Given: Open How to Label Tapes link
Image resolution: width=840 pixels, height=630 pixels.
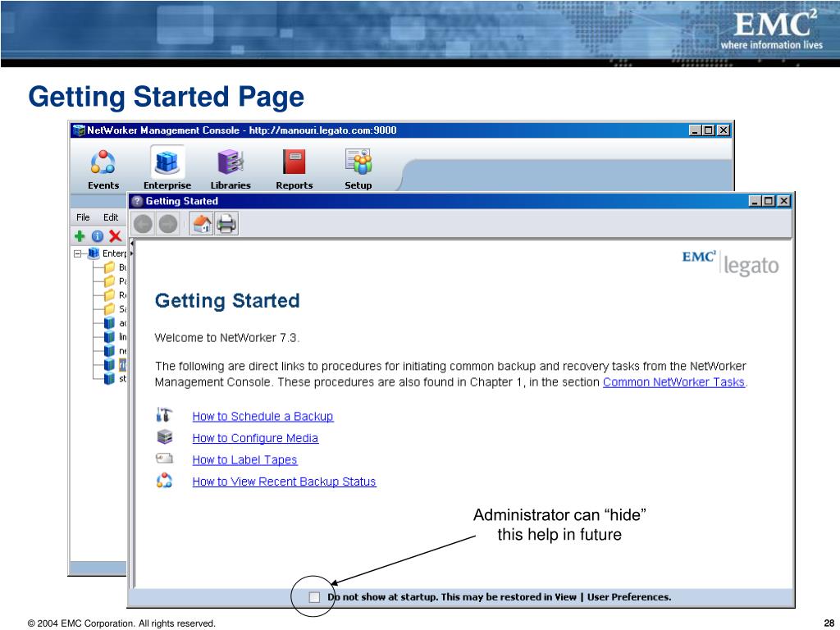Looking at the screenshot, I should (244, 459).
